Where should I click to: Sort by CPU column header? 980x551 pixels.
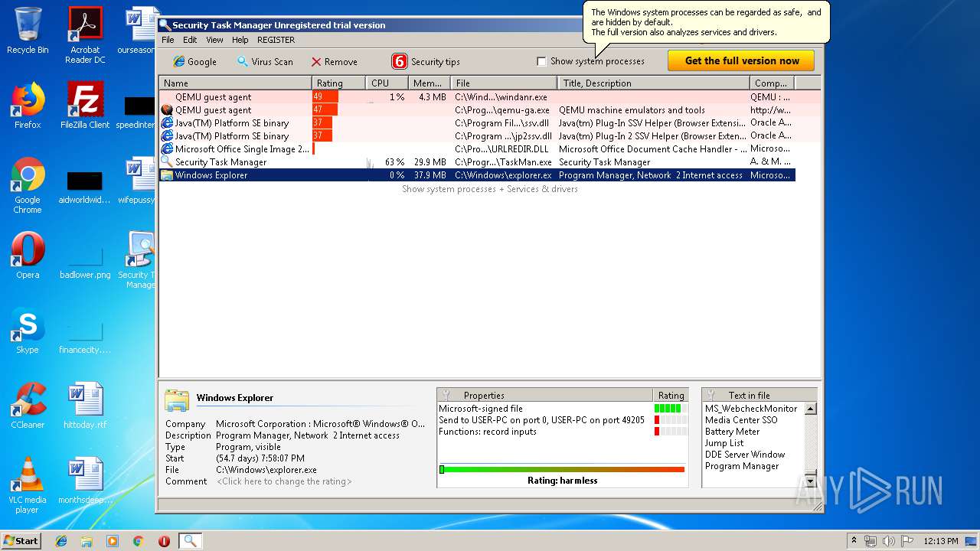387,83
